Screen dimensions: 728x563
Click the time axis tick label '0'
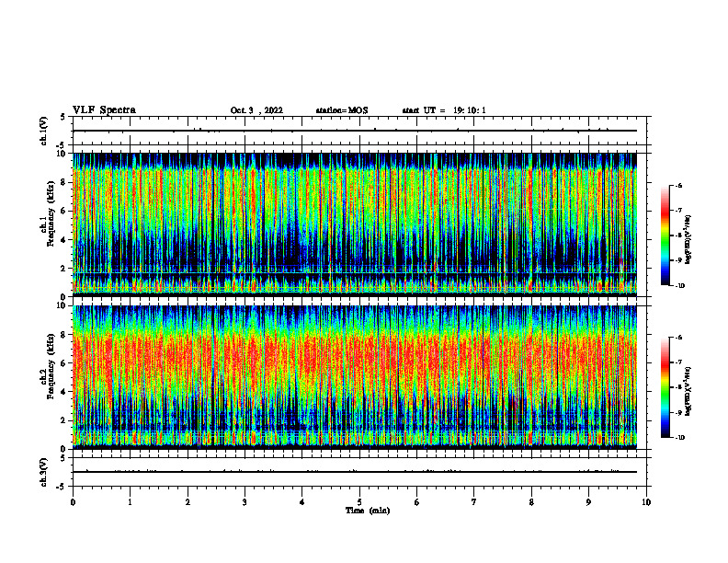(x=73, y=502)
